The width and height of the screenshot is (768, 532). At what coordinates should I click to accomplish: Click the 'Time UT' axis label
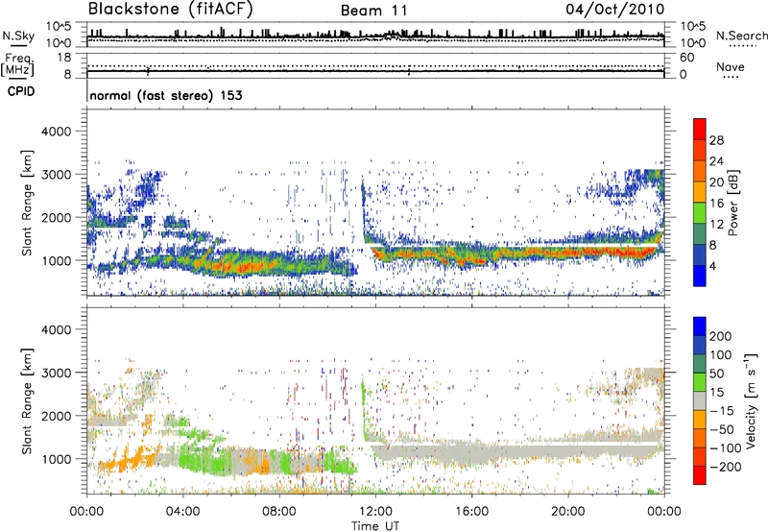point(375,526)
